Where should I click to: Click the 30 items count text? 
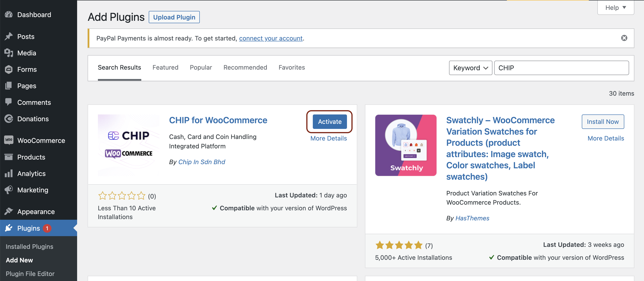[621, 93]
